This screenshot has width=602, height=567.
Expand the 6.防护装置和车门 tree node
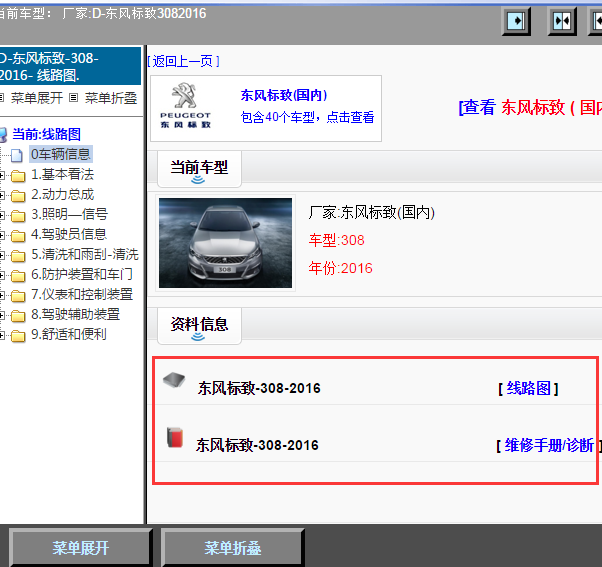click(2, 275)
